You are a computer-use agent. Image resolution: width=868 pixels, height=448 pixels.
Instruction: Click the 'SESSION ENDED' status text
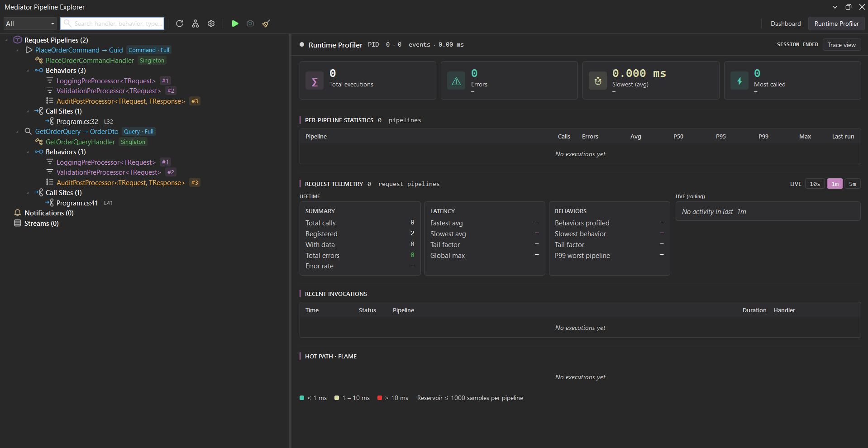[x=797, y=44]
